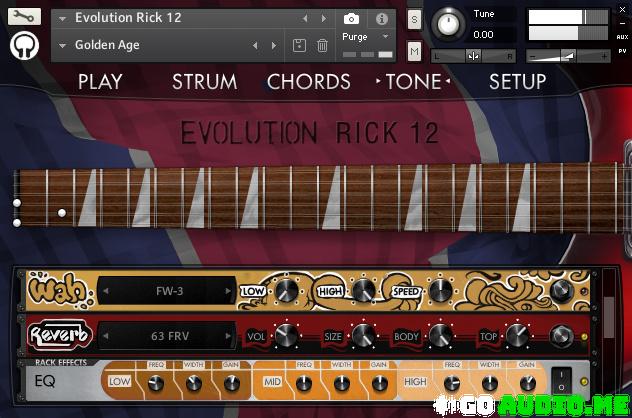This screenshot has width=632, height=418.
Task: Select next wah model after FW-3
Action: [228, 291]
